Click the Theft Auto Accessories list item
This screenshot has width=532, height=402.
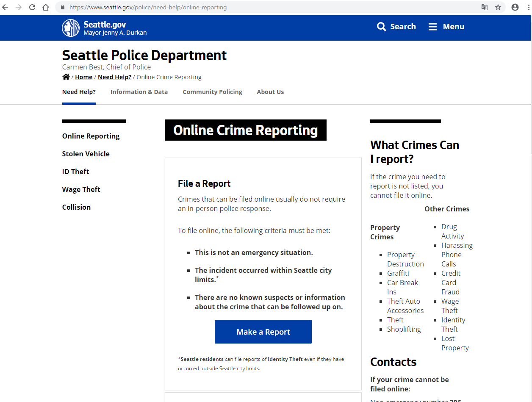(x=405, y=306)
